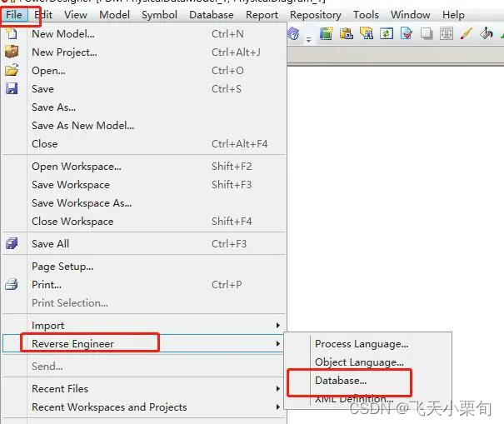
Task: Select the format paintbrush toolbar icon
Action: coord(467,33)
